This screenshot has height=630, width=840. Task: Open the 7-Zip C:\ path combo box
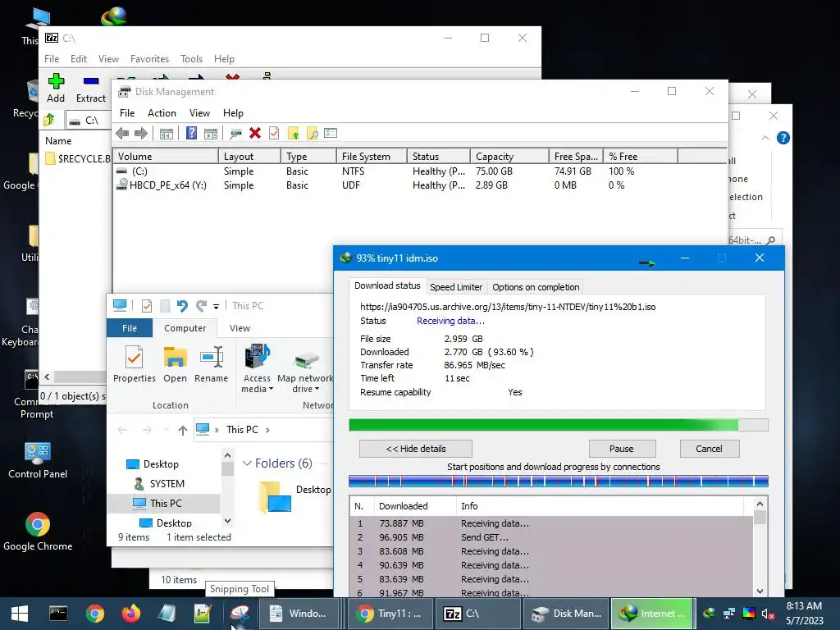click(87, 120)
